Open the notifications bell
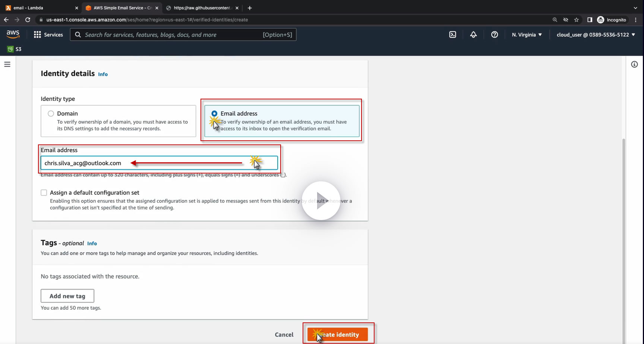644x344 pixels. [x=473, y=35]
